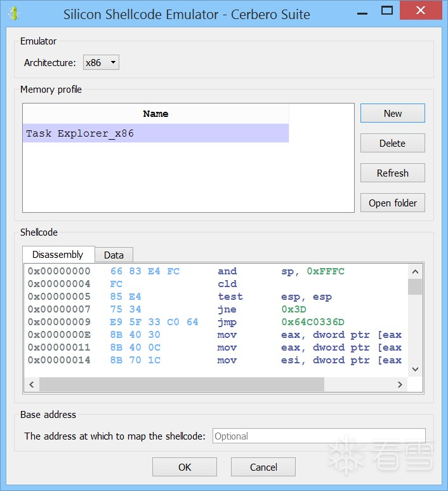Screen dimensions: 448x491
Task: Click 0xFFFC operand in first instruction
Action: pos(326,271)
